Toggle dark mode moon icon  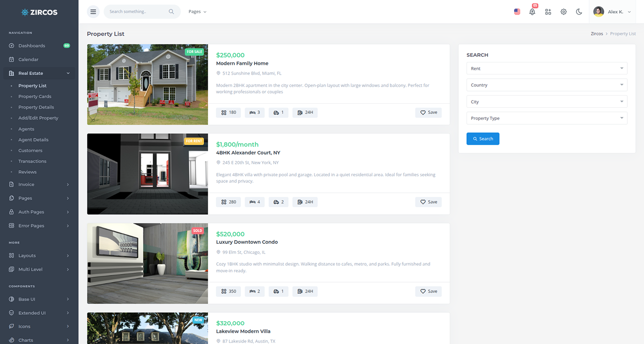[x=579, y=12]
